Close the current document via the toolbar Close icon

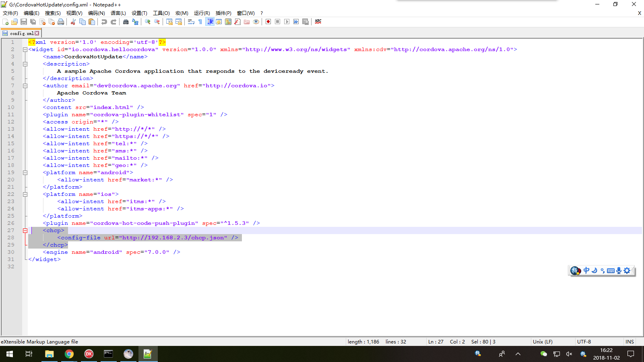pyautogui.click(x=42, y=22)
